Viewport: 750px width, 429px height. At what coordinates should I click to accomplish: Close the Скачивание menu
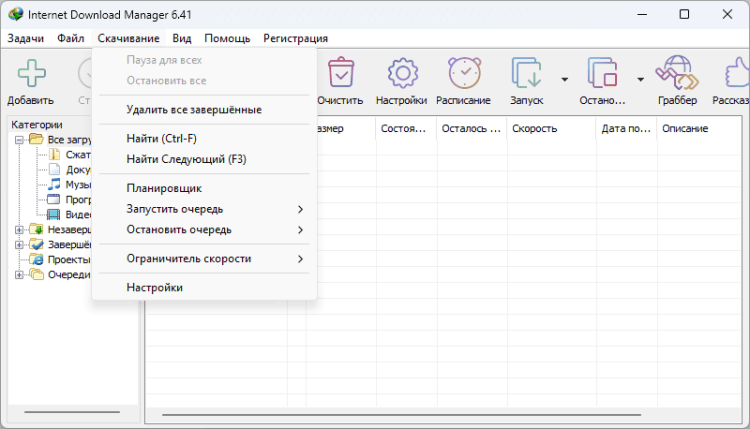click(x=129, y=38)
